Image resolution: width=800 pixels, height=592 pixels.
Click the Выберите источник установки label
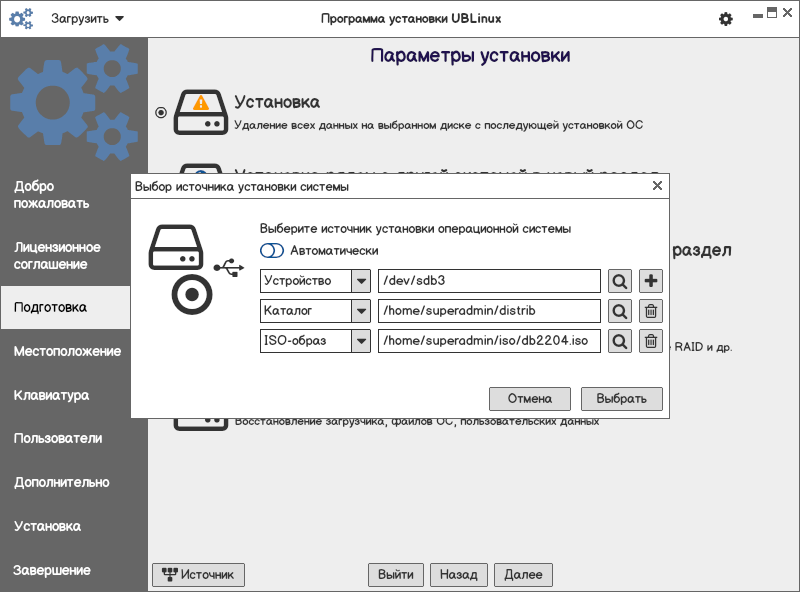click(415, 229)
